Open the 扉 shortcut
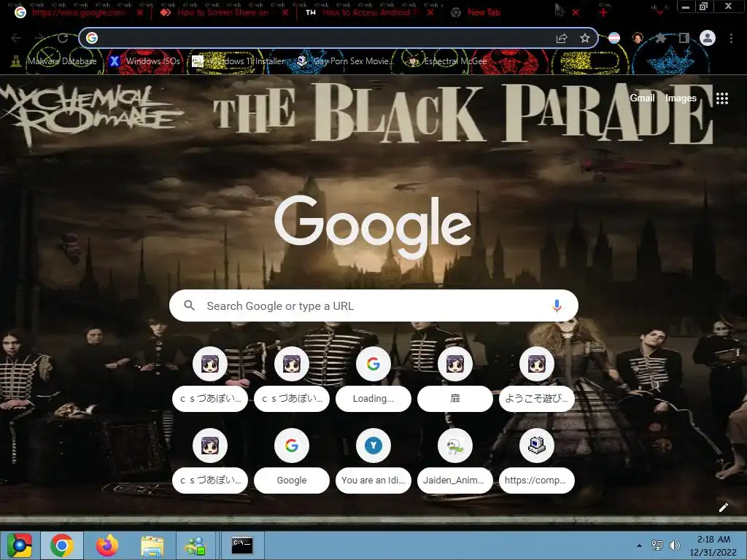Image resolution: width=747 pixels, height=560 pixels. (x=455, y=378)
